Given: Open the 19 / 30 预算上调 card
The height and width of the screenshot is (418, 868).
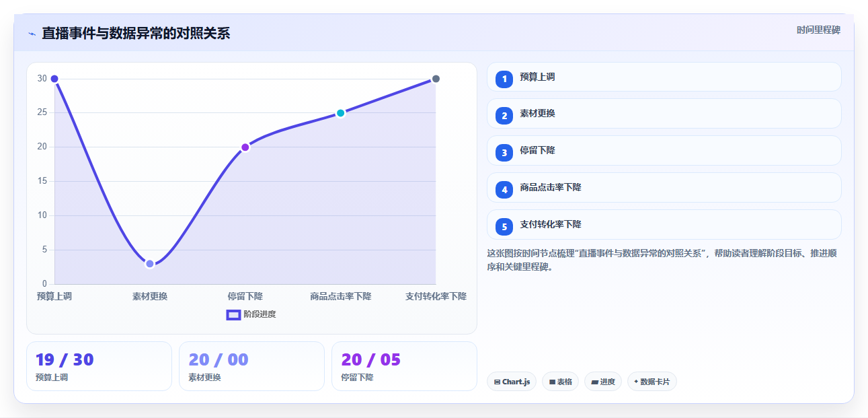Looking at the screenshot, I should (100, 366).
